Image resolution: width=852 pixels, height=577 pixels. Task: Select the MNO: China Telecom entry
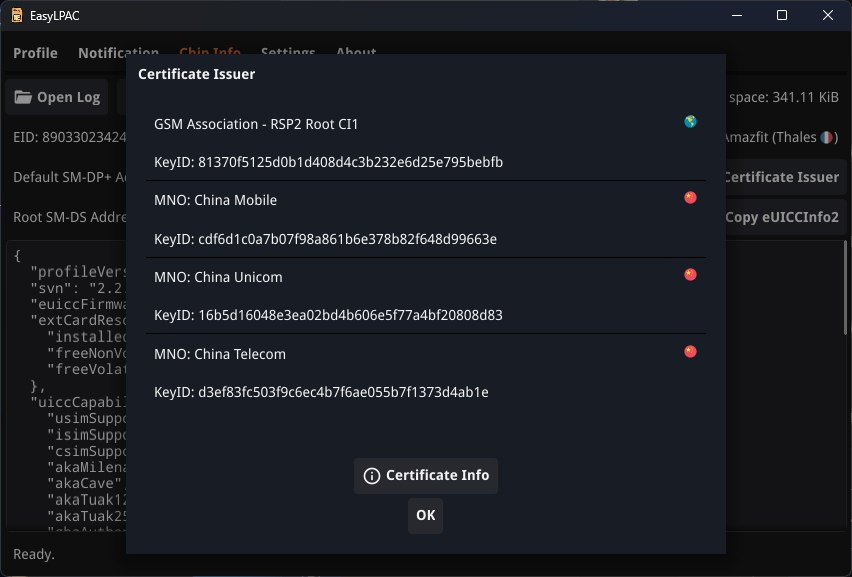point(220,354)
